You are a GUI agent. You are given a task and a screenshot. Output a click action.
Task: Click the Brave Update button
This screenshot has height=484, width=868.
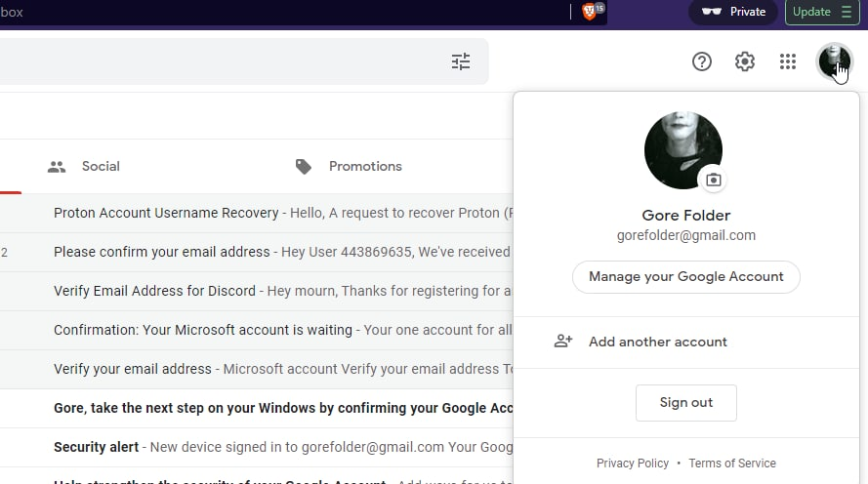(x=822, y=12)
